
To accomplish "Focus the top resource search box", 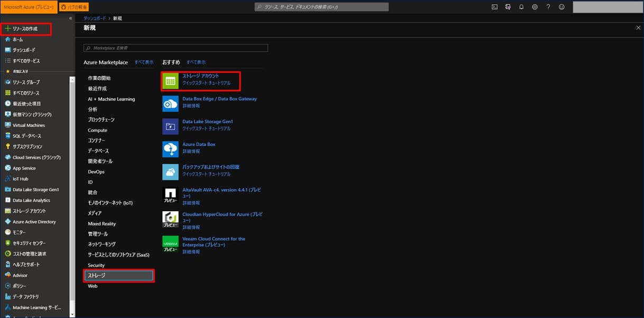I will pos(321,7).
